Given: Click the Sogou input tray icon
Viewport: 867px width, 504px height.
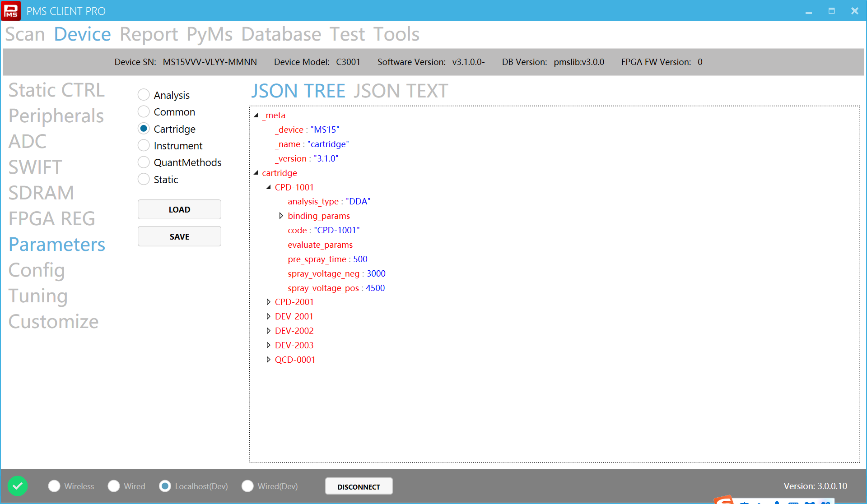Looking at the screenshot, I should pos(724,500).
